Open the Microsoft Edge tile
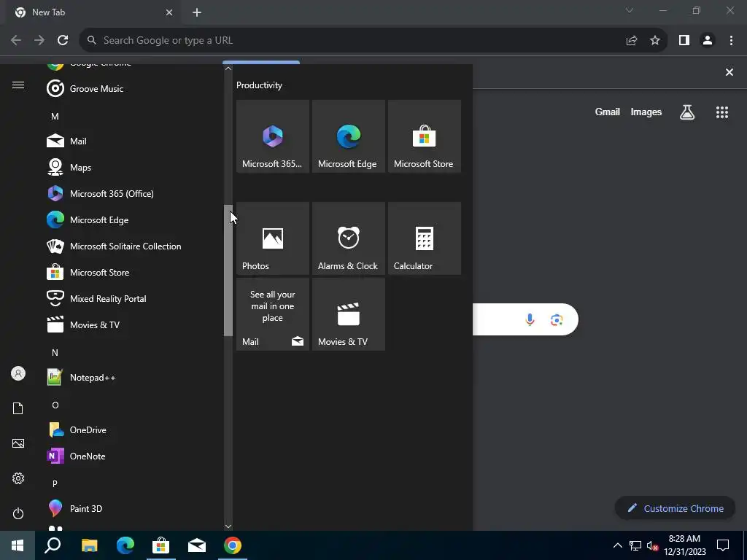Viewport: 747px width, 560px height. 348,136
